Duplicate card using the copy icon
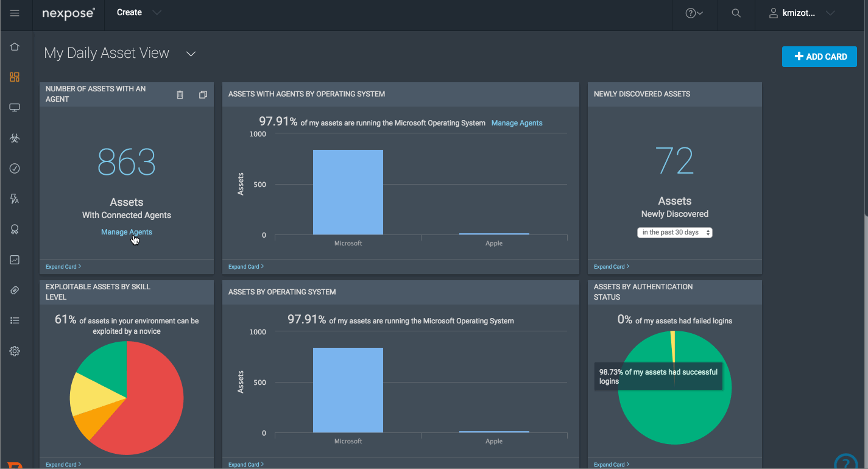This screenshot has height=469, width=868. click(x=203, y=94)
